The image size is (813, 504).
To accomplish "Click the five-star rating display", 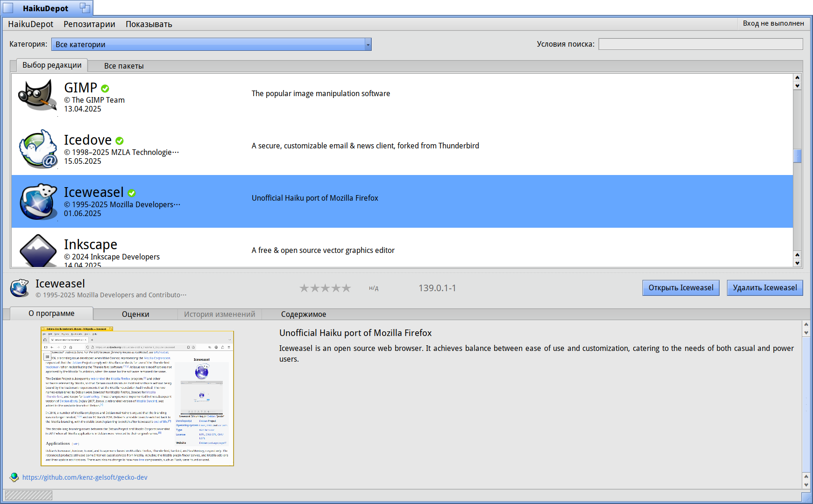I will [x=325, y=288].
